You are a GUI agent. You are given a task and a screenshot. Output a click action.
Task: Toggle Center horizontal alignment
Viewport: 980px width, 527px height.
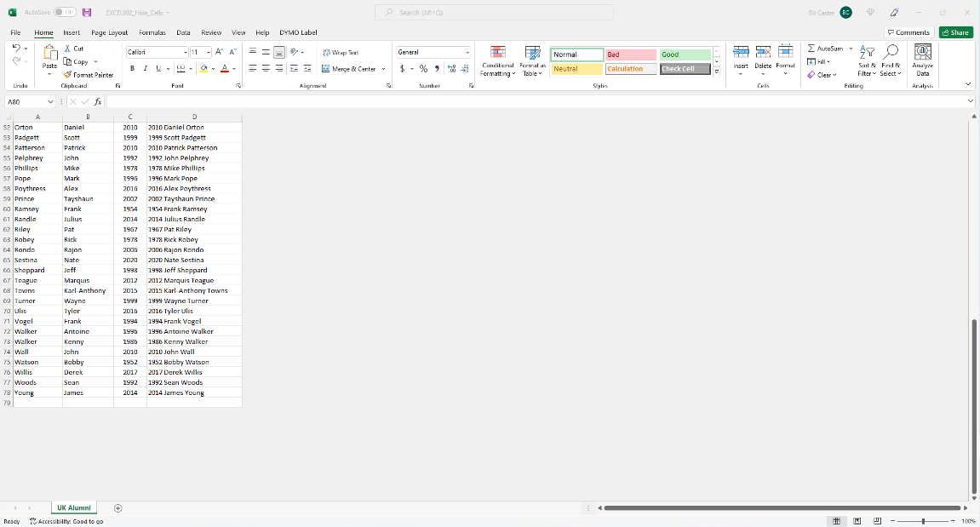(x=266, y=69)
